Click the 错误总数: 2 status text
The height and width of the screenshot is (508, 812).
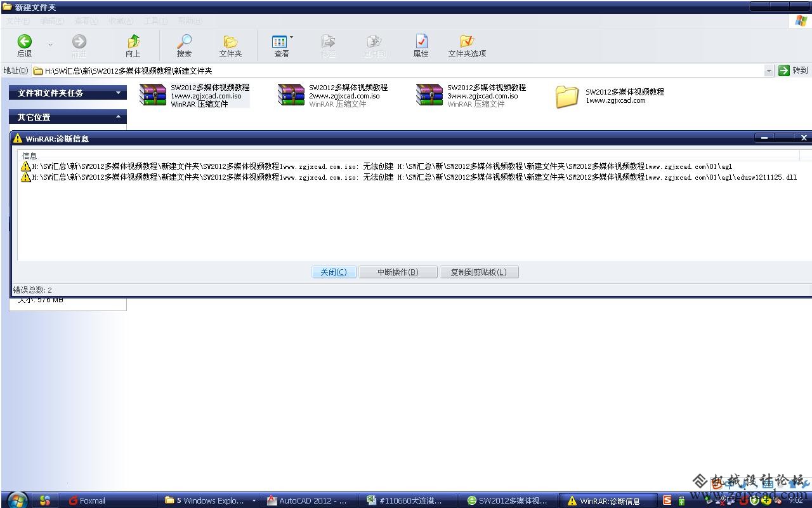(x=32, y=290)
